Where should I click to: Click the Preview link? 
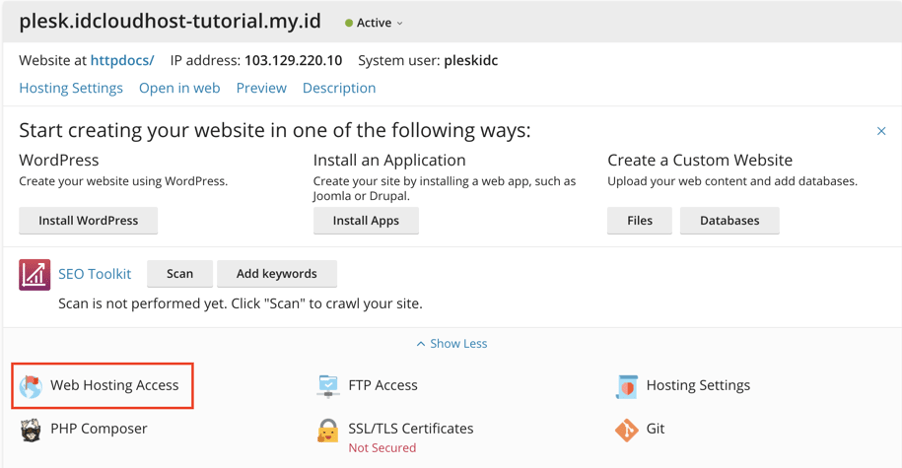(x=261, y=88)
